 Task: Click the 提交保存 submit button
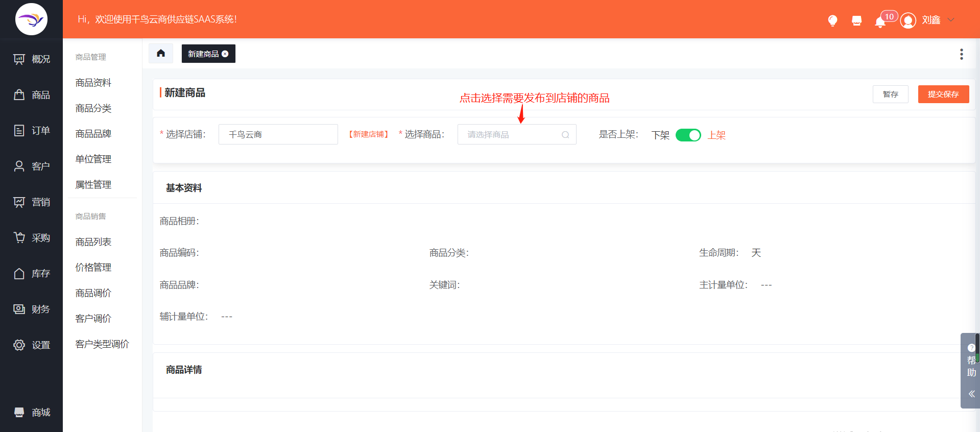[x=943, y=94]
